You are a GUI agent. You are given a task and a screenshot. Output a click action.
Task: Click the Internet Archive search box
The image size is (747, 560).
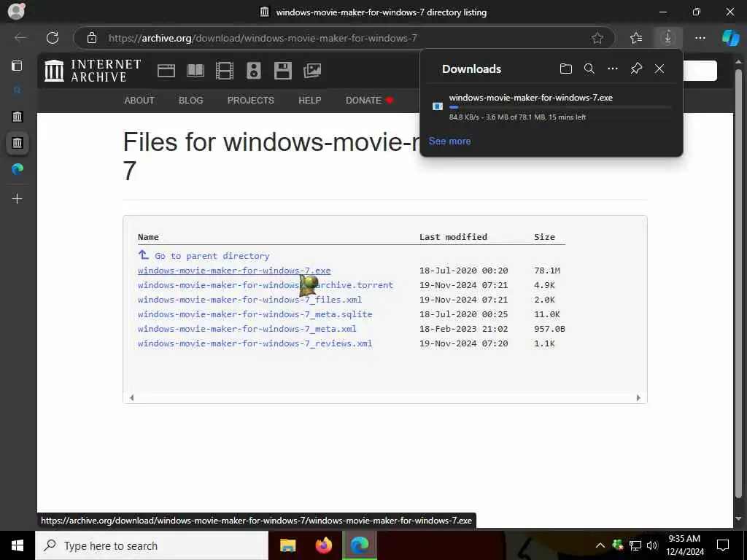pos(700,71)
